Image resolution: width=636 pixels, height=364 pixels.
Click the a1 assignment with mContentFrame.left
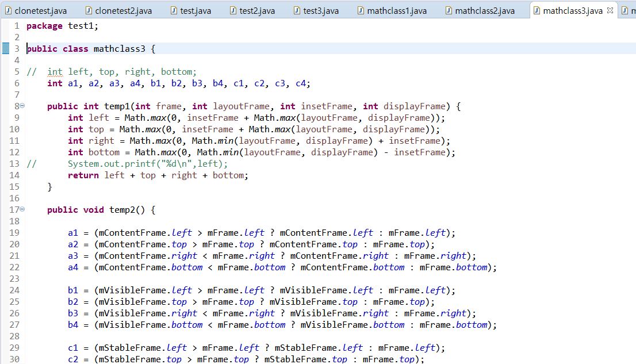262,233
